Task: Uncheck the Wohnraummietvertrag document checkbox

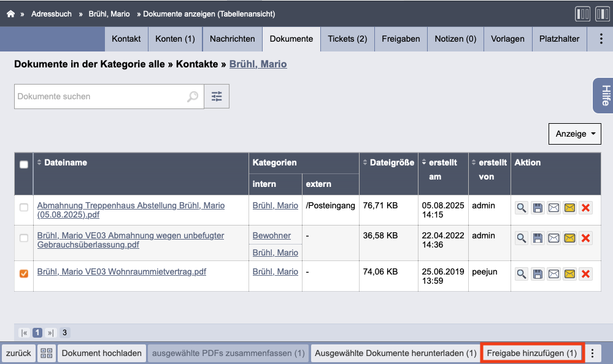Action: coord(24,273)
